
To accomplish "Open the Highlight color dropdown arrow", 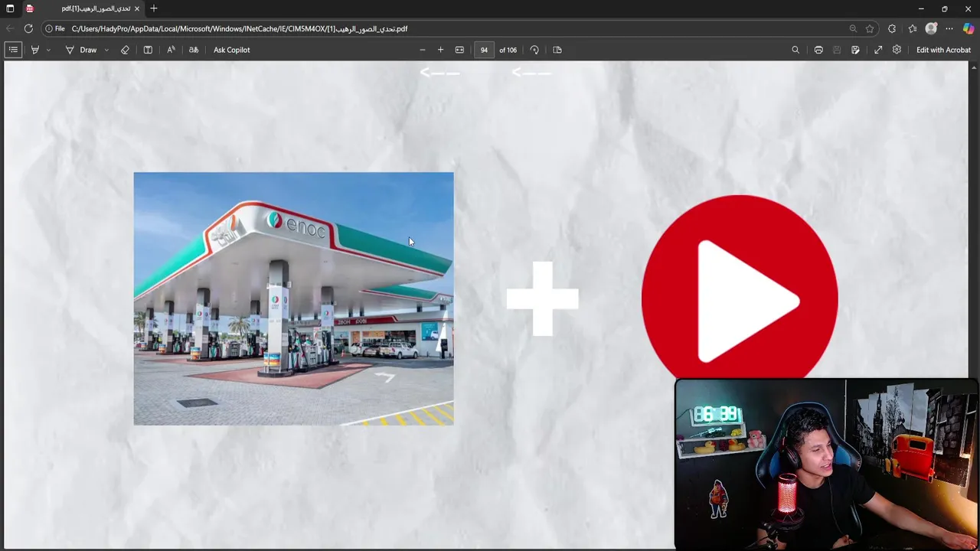I will tap(47, 50).
